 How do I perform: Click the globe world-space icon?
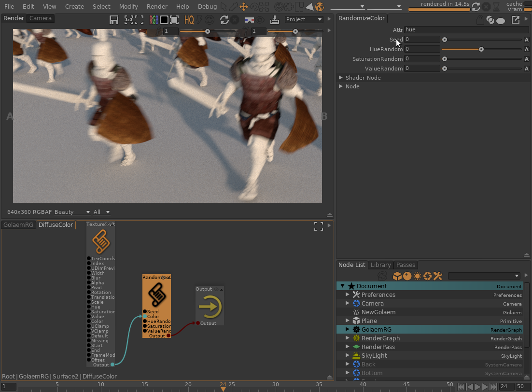coord(319,7)
